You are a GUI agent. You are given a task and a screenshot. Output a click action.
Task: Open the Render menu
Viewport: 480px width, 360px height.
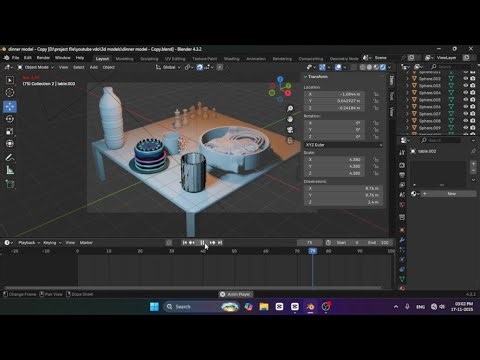43,58
